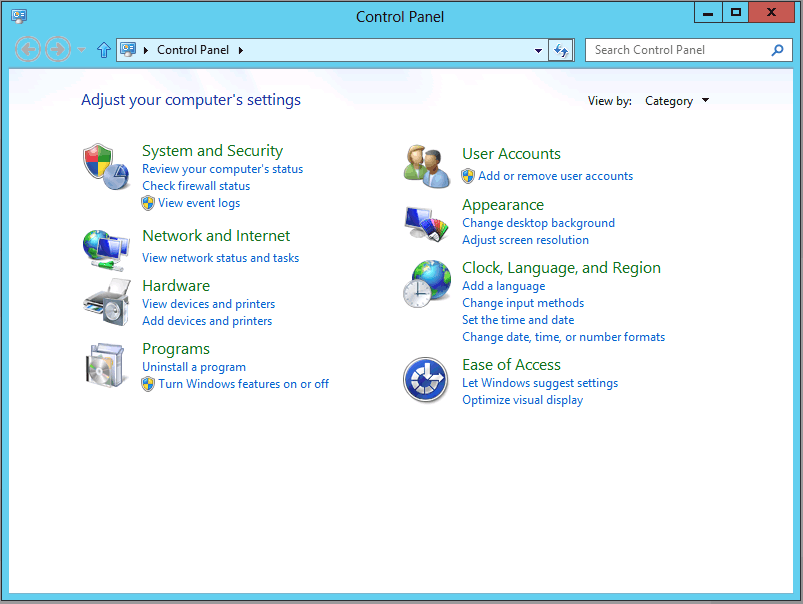Open the address bar history dropdown arrow
The height and width of the screenshot is (604, 803).
(538, 50)
